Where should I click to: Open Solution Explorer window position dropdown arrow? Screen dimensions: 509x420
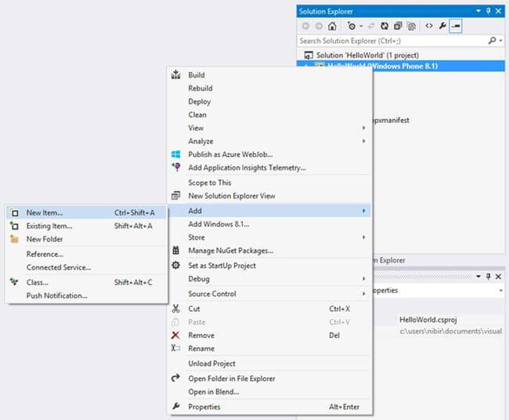pyautogui.click(x=478, y=11)
